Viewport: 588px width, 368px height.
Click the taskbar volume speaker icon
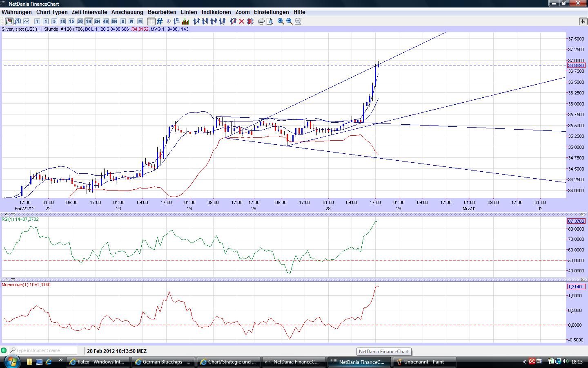pyautogui.click(x=566, y=361)
